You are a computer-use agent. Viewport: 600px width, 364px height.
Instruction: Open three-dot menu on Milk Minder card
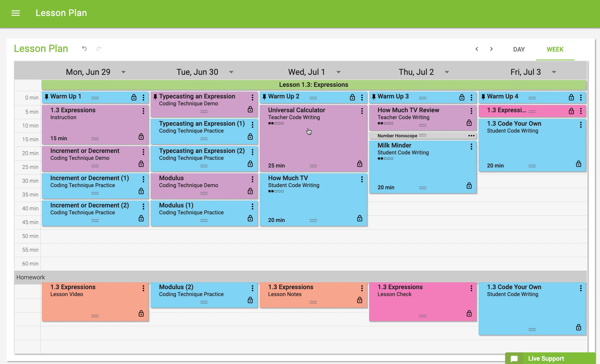pos(471,146)
